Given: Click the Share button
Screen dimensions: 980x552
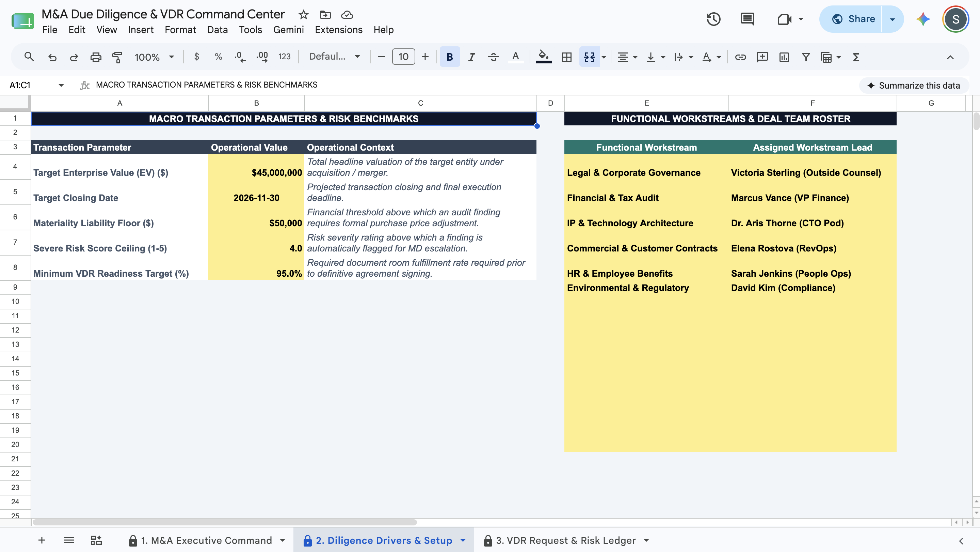Looking at the screenshot, I should [853, 19].
